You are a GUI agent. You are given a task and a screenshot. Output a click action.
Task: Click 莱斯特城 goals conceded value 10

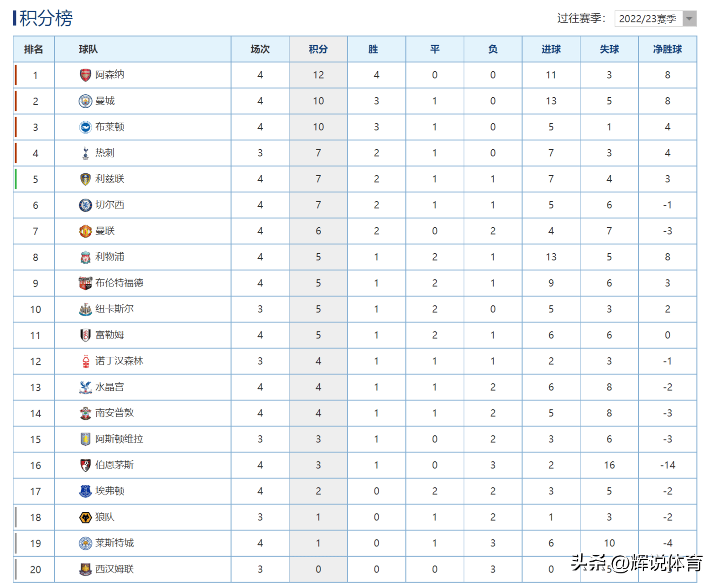(x=609, y=543)
